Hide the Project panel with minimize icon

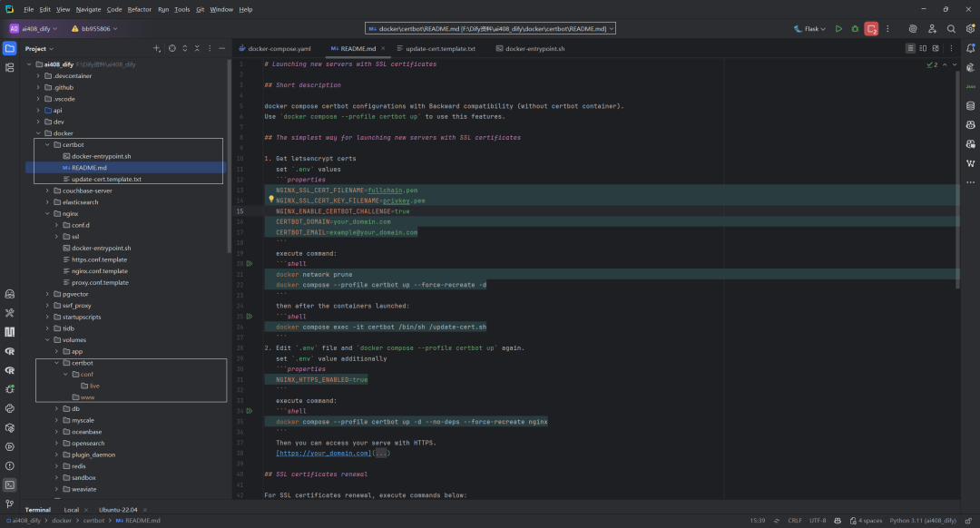coord(222,48)
